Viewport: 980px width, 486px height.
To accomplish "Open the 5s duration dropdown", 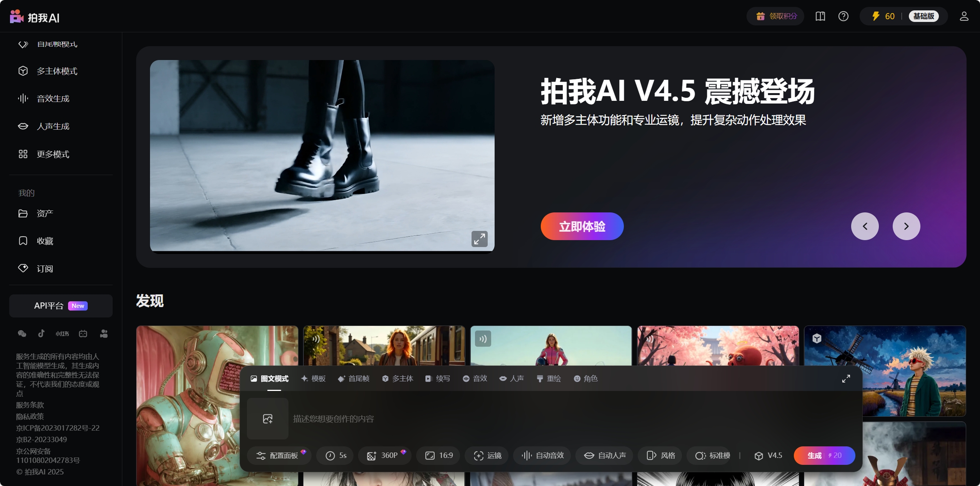I will click(336, 456).
